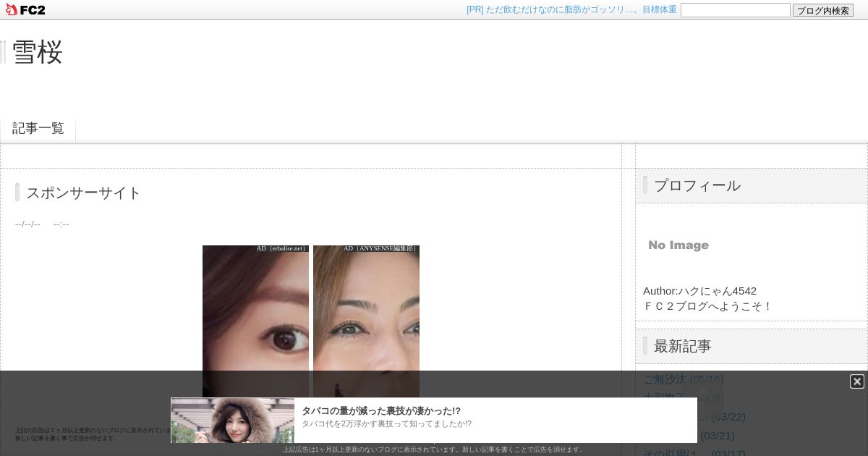
Task: Click the ANYSENSE編集部 ad image
Action: (366, 322)
